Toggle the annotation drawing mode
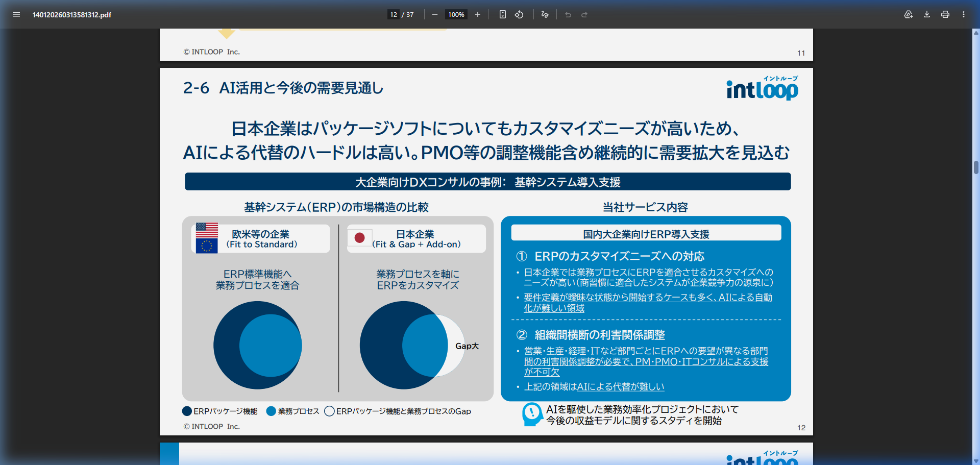 pyautogui.click(x=545, y=14)
